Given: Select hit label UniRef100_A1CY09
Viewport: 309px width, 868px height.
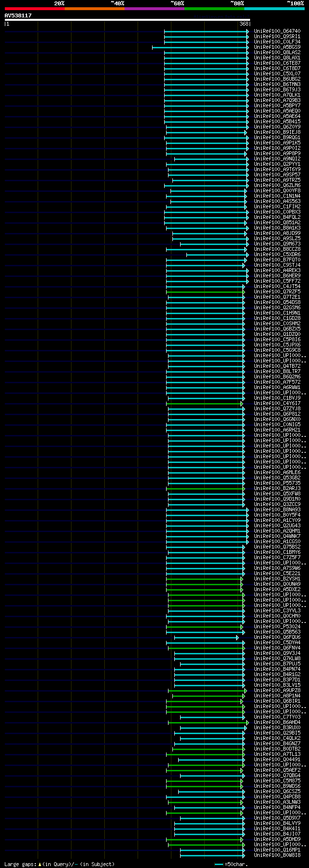Looking at the screenshot, I should pyautogui.click(x=277, y=521).
